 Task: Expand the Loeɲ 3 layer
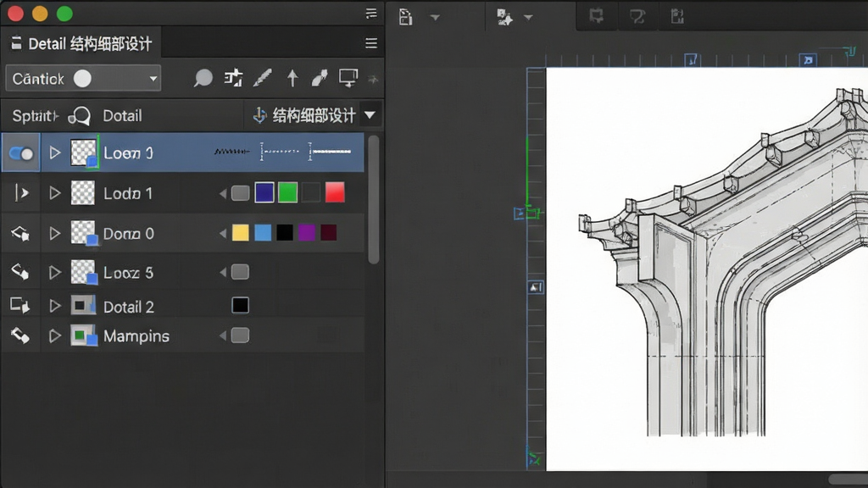[54, 152]
